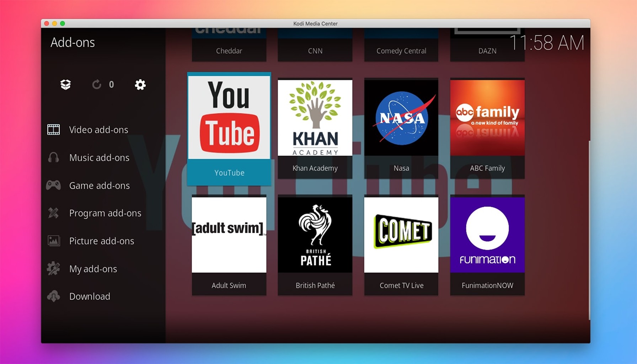Click the Add-ons heading text
637x364 pixels.
click(x=73, y=43)
